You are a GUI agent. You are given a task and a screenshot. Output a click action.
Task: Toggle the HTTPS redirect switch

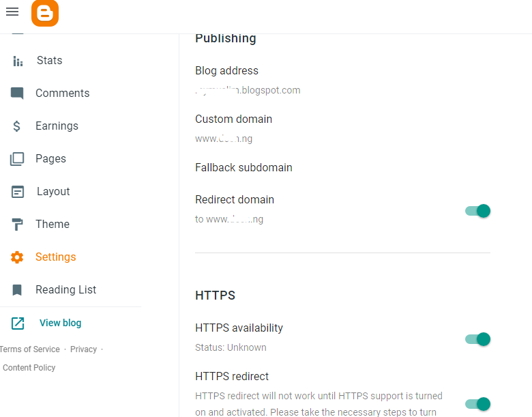[x=478, y=404]
